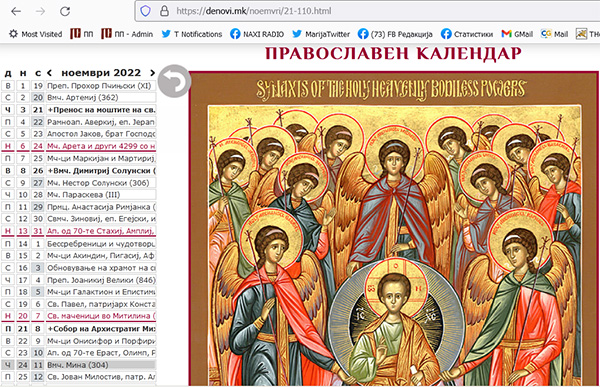Open Обновување на храмот entry
600x387 pixels.
(x=101, y=268)
